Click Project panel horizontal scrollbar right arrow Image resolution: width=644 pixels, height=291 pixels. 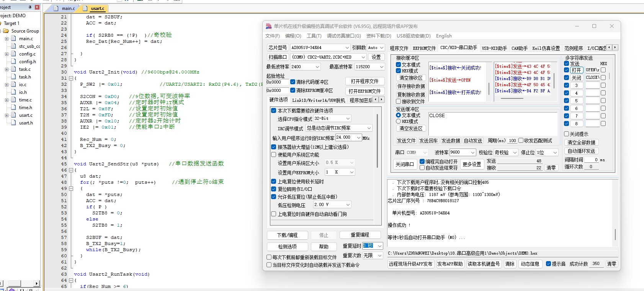coord(37,284)
